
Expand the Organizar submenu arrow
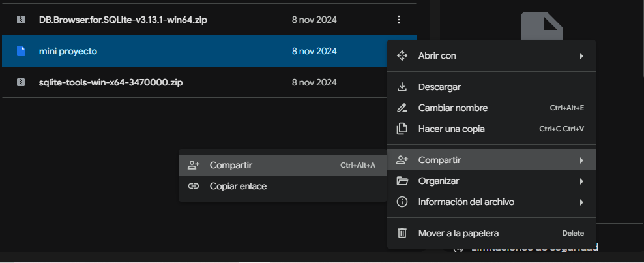pyautogui.click(x=581, y=181)
